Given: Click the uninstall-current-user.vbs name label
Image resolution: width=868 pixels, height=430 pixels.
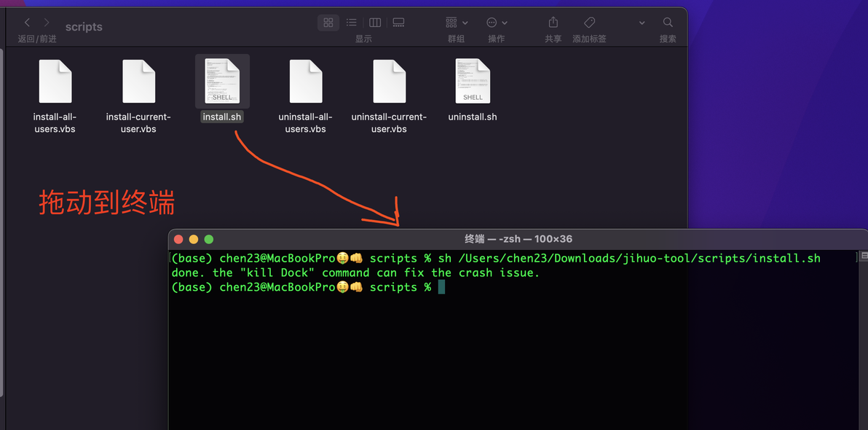Looking at the screenshot, I should [x=389, y=123].
